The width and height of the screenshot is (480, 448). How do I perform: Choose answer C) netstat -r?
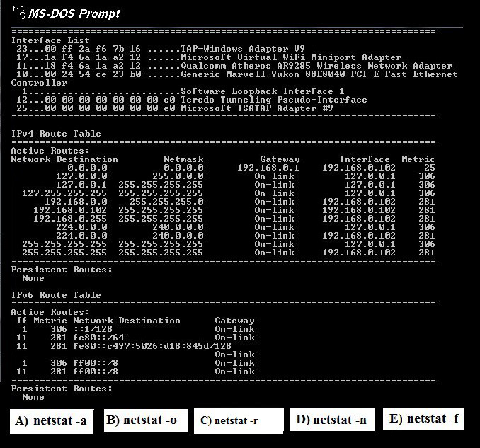[239, 420]
